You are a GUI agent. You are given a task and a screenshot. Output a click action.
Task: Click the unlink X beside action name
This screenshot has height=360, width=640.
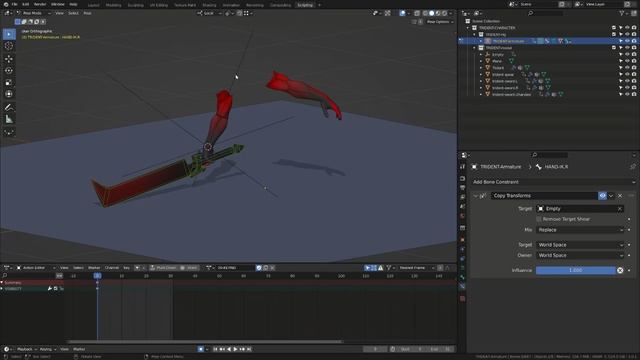coord(272,268)
